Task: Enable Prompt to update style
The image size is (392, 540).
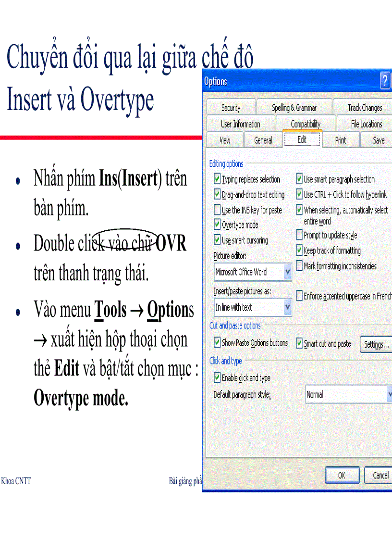Action: [x=299, y=235]
